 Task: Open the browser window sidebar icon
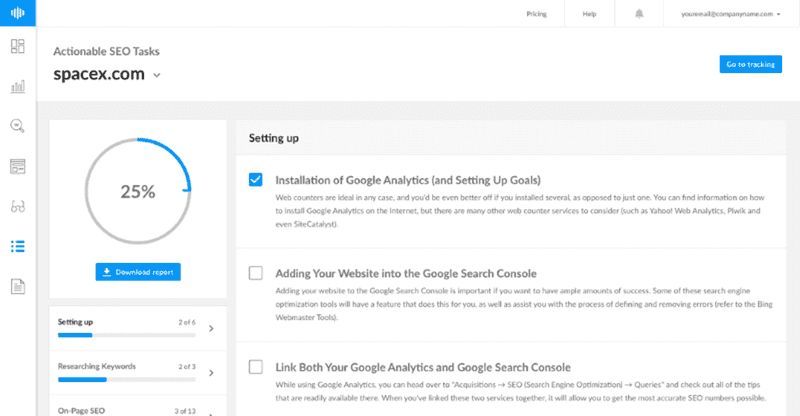(x=17, y=166)
